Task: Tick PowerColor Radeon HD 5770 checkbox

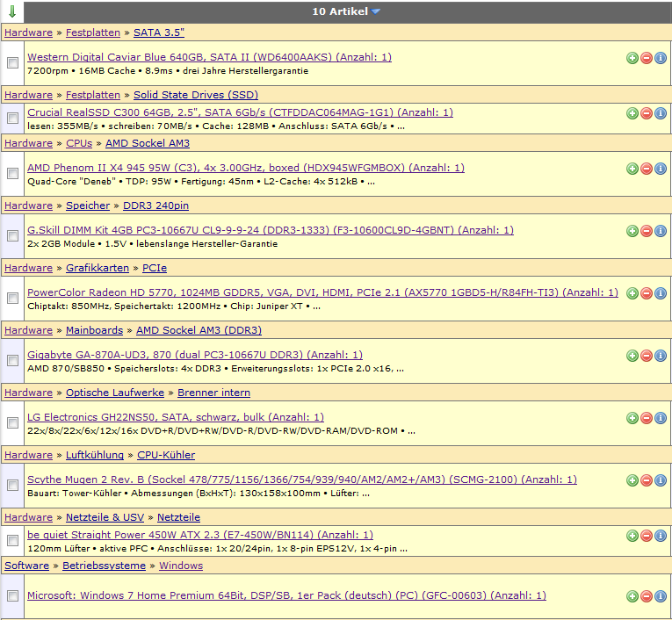Action: pyautogui.click(x=13, y=298)
